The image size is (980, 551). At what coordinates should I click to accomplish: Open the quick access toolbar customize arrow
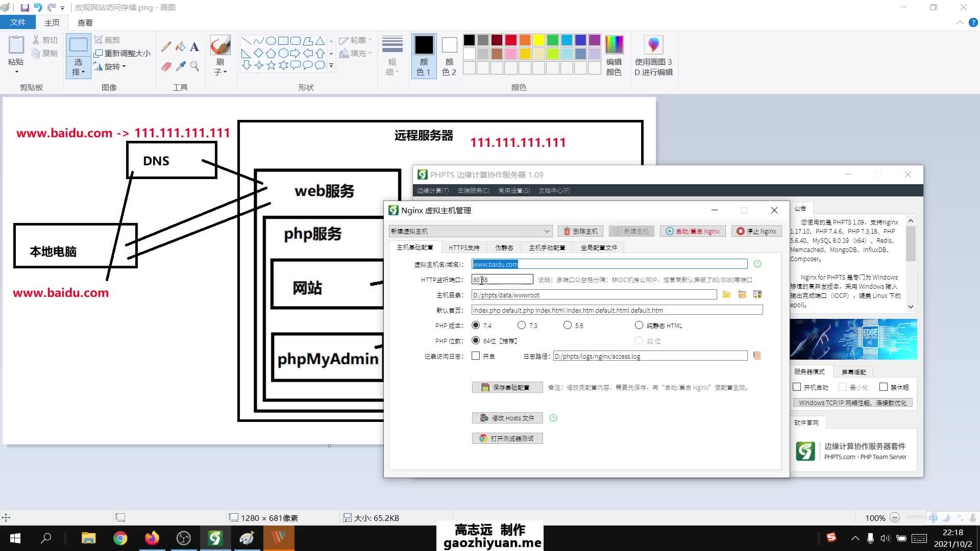[x=62, y=8]
